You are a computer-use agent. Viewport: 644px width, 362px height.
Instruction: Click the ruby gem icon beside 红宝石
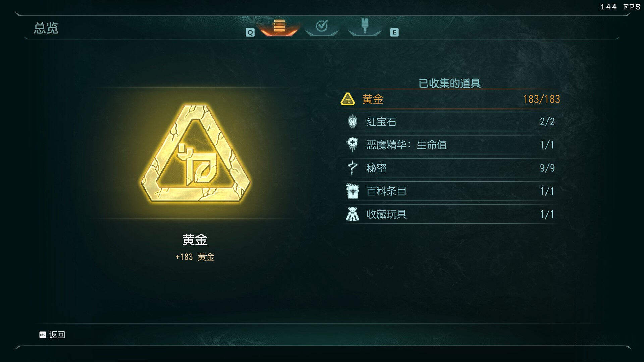click(352, 122)
